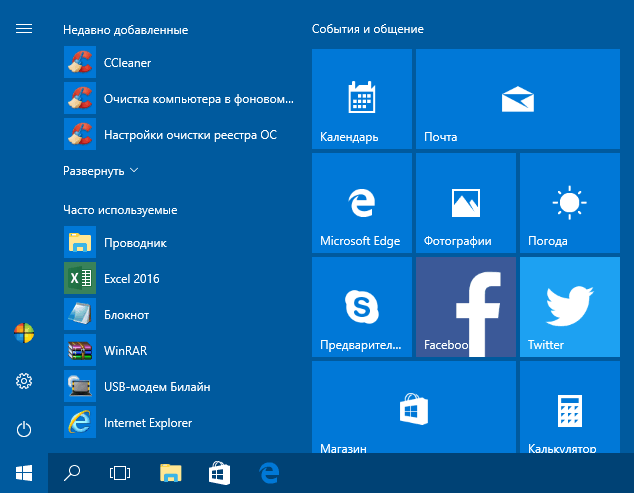The width and height of the screenshot is (634, 493).
Task: Open Проводник from frequently used list
Action: click(x=135, y=243)
